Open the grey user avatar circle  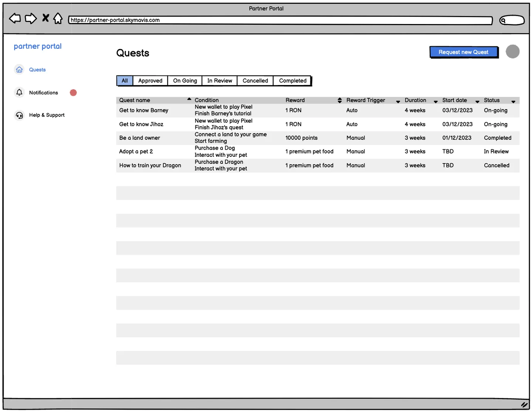pyautogui.click(x=512, y=51)
